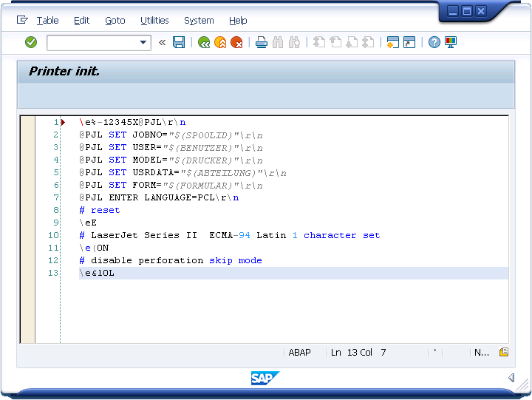Collapse the command field with double chevron
The image size is (532, 400).
point(163,43)
